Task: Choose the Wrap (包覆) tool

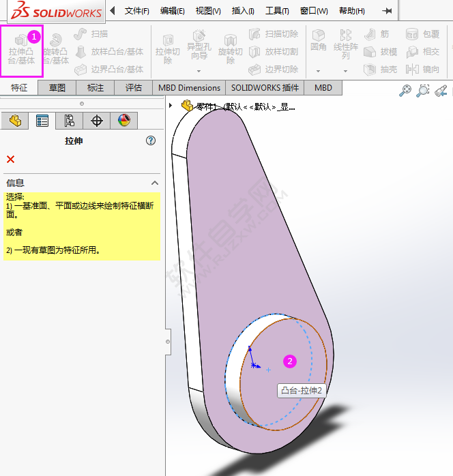Action: click(423, 34)
